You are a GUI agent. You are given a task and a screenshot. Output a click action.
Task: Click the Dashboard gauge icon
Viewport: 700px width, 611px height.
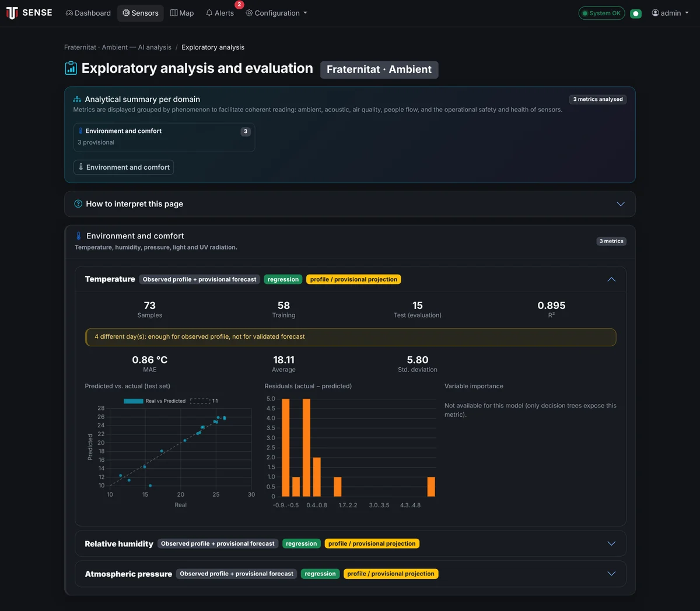69,13
